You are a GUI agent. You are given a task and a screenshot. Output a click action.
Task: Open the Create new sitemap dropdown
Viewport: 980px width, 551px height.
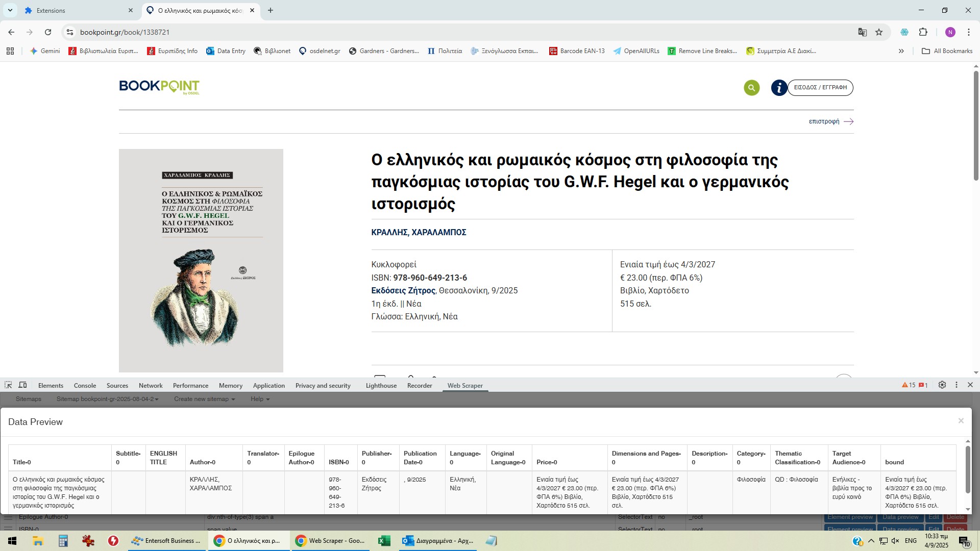[204, 399]
